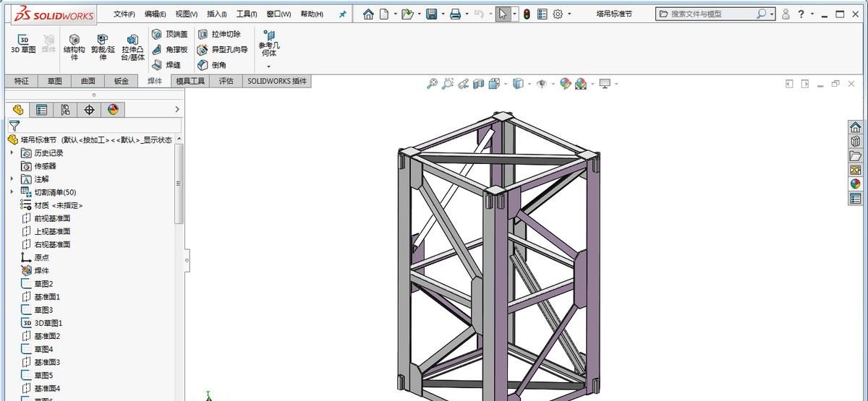Viewport: 868px width, 401px height.
Task: Expand the 历史记录 tree node
Action: pyautogui.click(x=12, y=152)
